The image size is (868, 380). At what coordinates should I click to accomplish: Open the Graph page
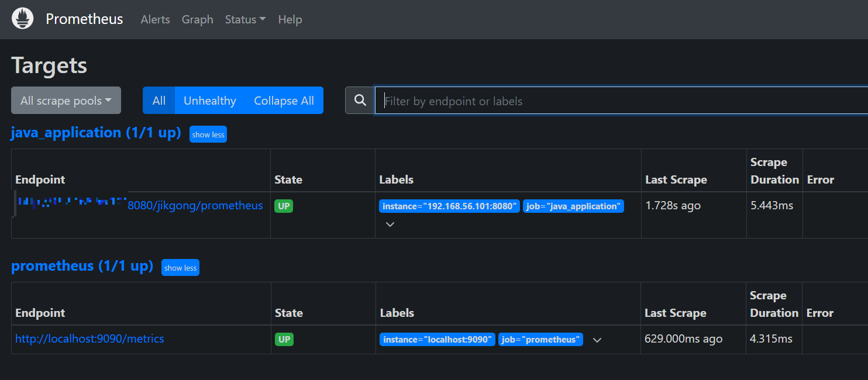pos(198,19)
